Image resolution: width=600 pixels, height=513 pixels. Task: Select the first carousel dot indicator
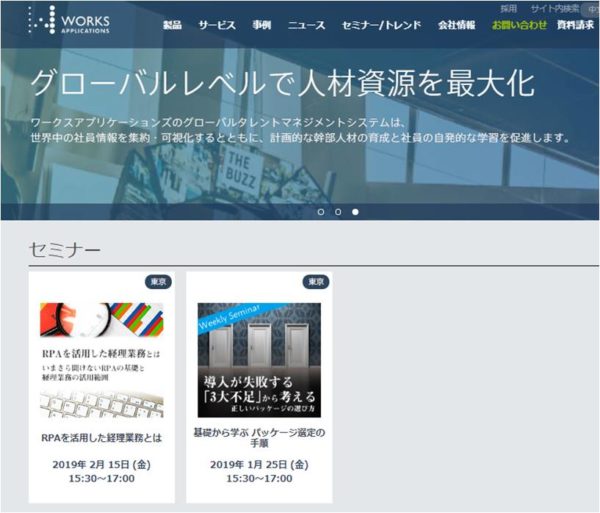coord(321,212)
